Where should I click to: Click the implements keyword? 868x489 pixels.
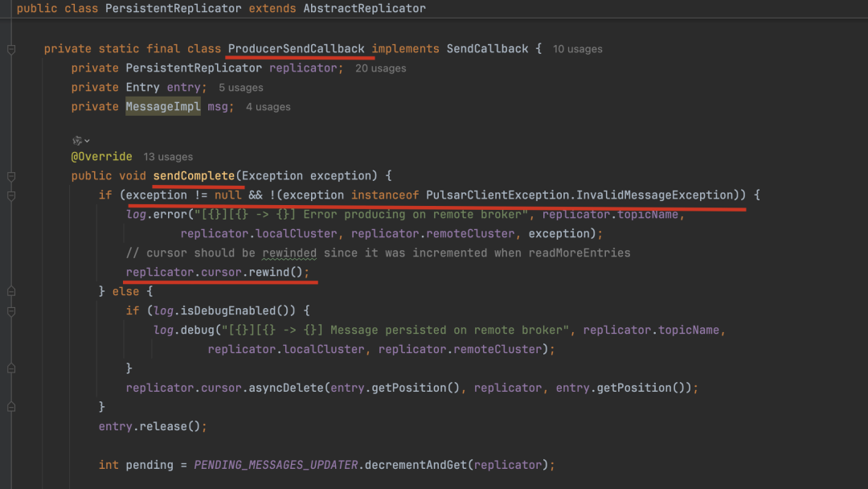(x=405, y=49)
